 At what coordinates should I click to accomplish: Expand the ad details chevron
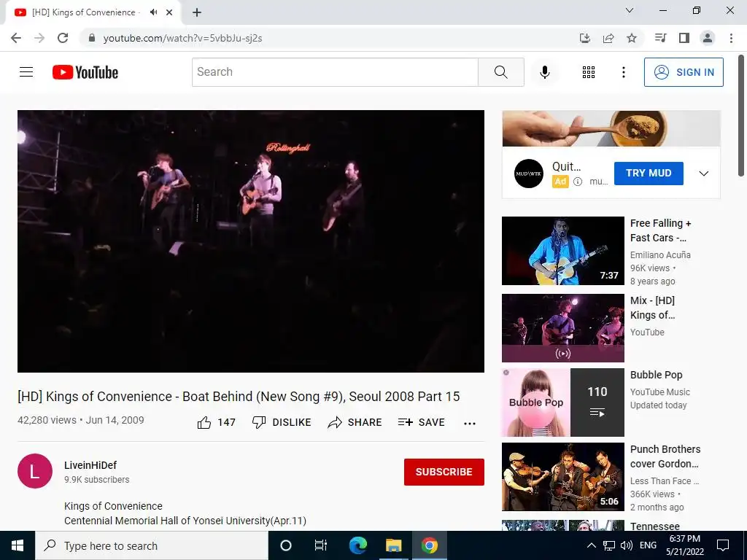(x=704, y=174)
